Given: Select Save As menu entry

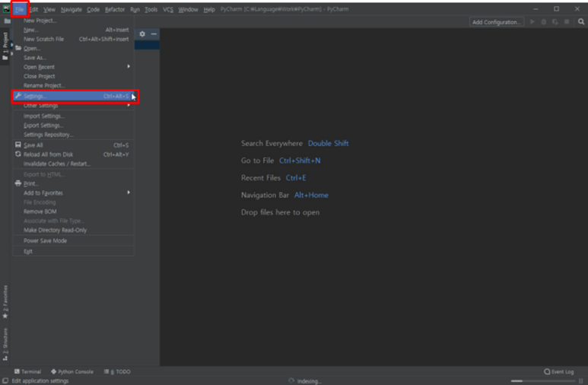Looking at the screenshot, I should point(74,58).
